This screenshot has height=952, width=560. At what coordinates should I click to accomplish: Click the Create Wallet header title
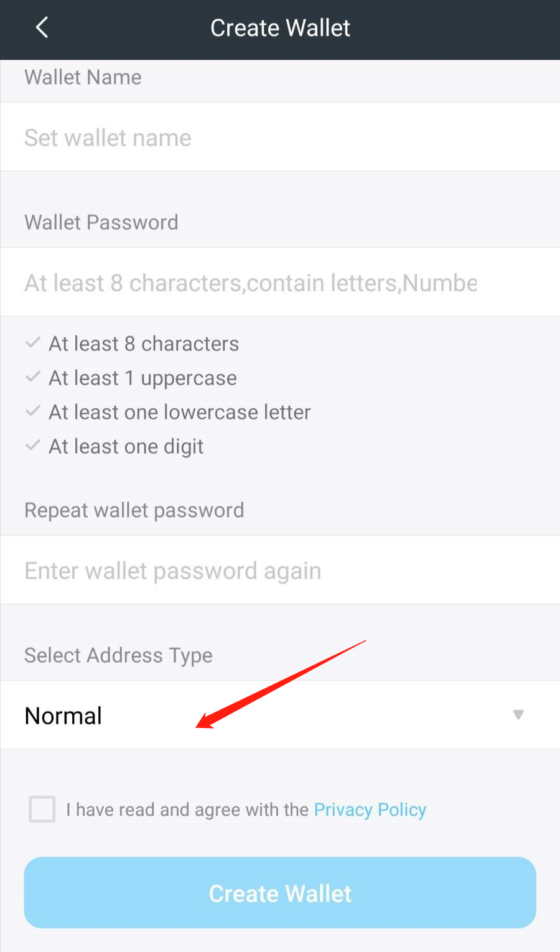coord(280,28)
